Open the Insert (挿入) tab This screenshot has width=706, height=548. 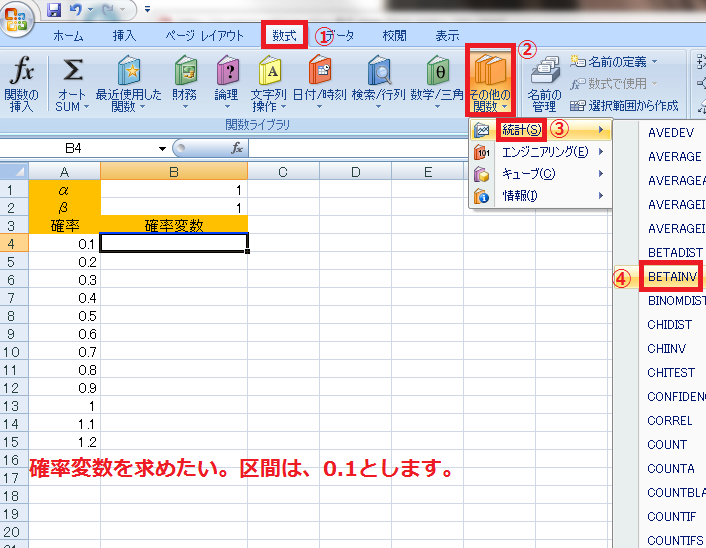[124, 35]
